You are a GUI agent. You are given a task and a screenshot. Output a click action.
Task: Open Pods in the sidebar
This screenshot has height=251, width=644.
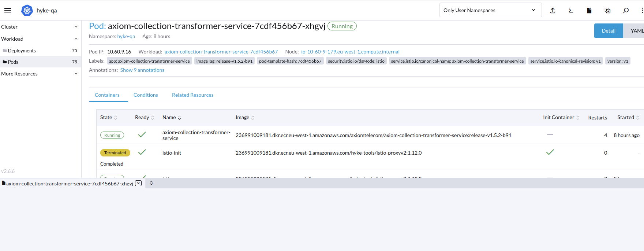40,62
